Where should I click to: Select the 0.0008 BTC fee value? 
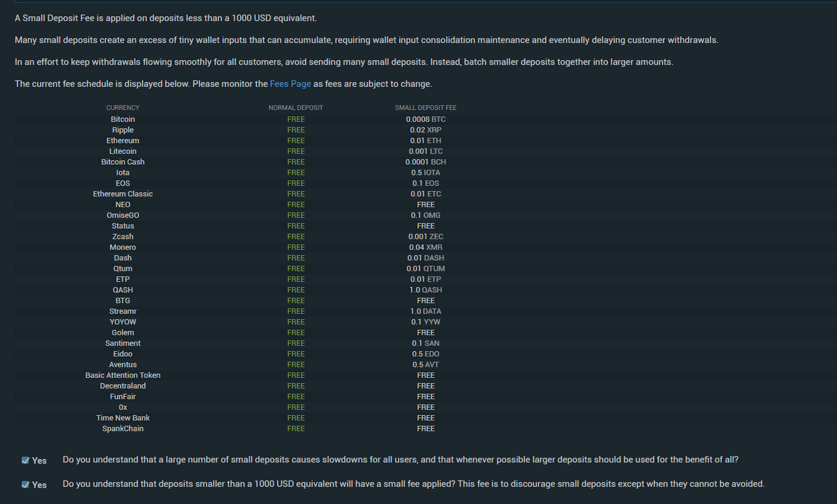426,119
